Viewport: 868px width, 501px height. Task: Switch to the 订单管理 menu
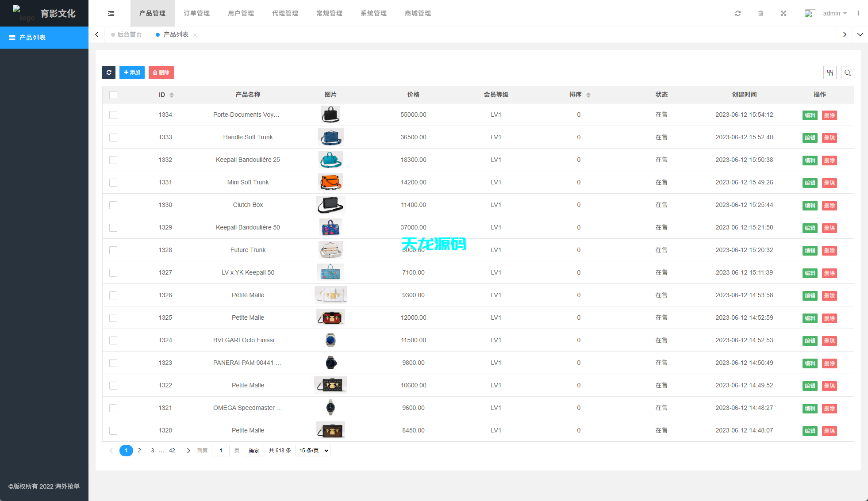[x=196, y=13]
